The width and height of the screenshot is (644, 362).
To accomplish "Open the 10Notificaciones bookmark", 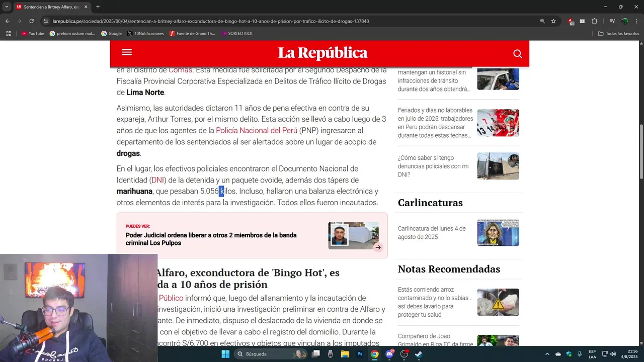I will [x=145, y=33].
